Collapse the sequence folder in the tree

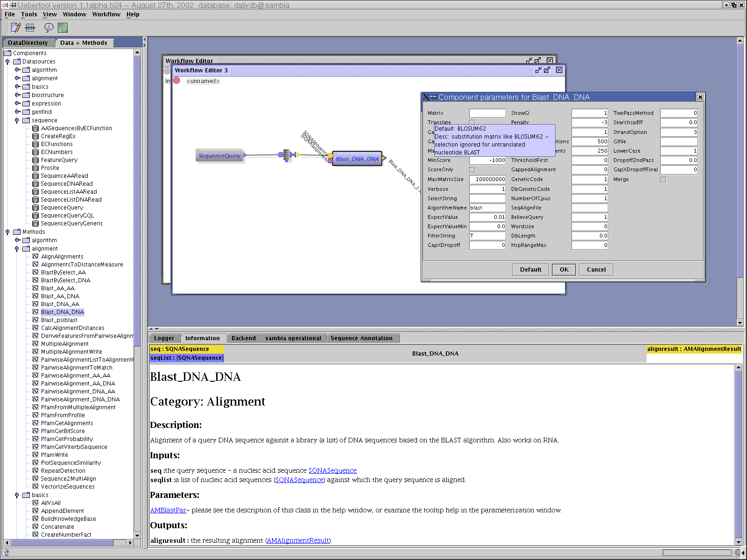point(17,120)
